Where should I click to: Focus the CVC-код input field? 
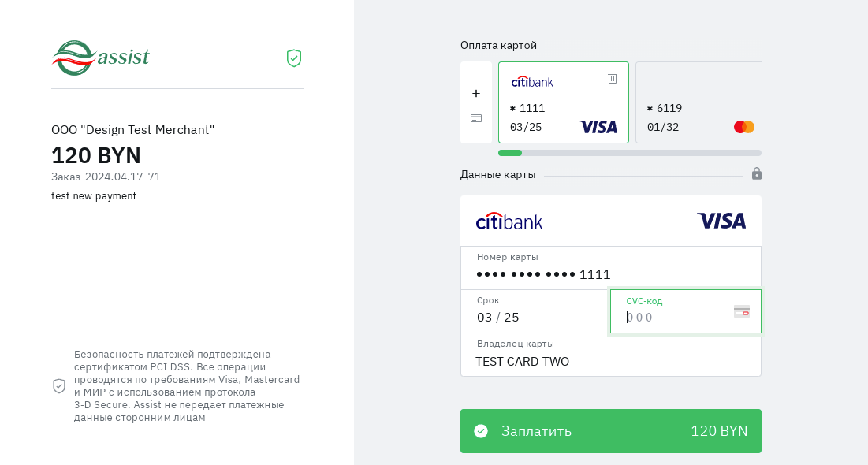click(674, 318)
